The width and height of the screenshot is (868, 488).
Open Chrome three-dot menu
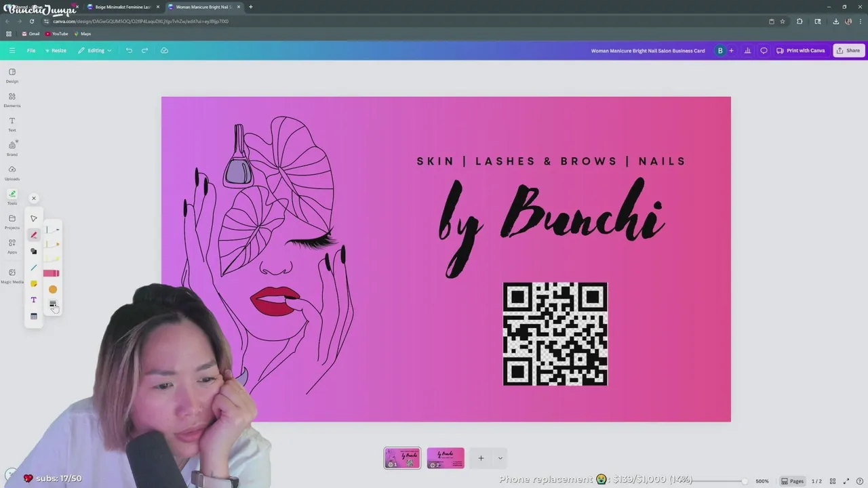861,21
